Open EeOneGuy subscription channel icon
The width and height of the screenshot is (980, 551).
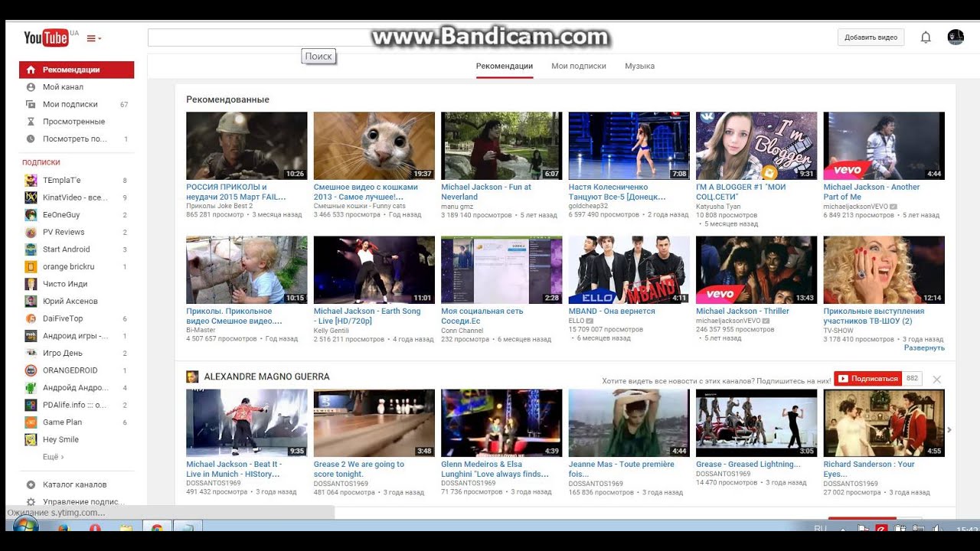[x=31, y=215]
